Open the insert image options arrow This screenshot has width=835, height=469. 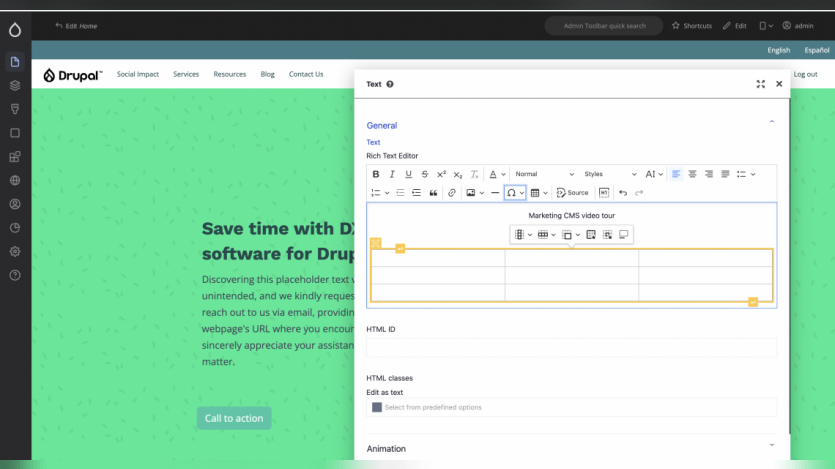click(482, 193)
